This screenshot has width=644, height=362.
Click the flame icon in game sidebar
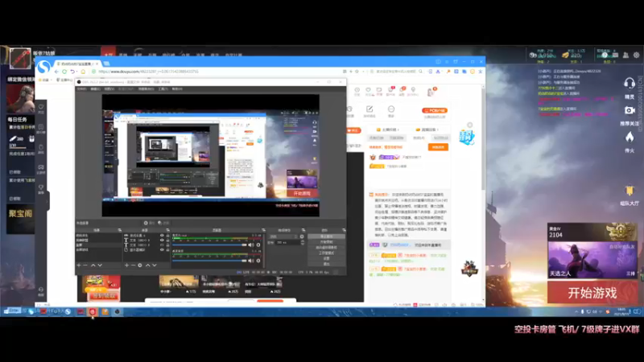630,137
